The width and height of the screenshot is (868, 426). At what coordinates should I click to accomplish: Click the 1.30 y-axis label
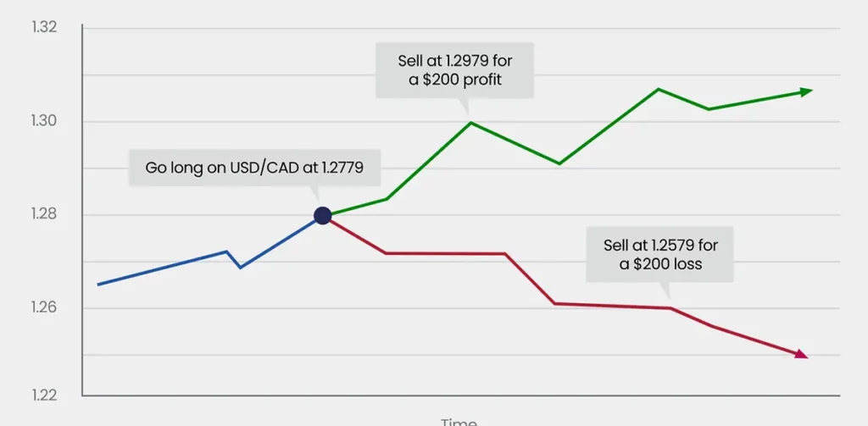[44, 121]
